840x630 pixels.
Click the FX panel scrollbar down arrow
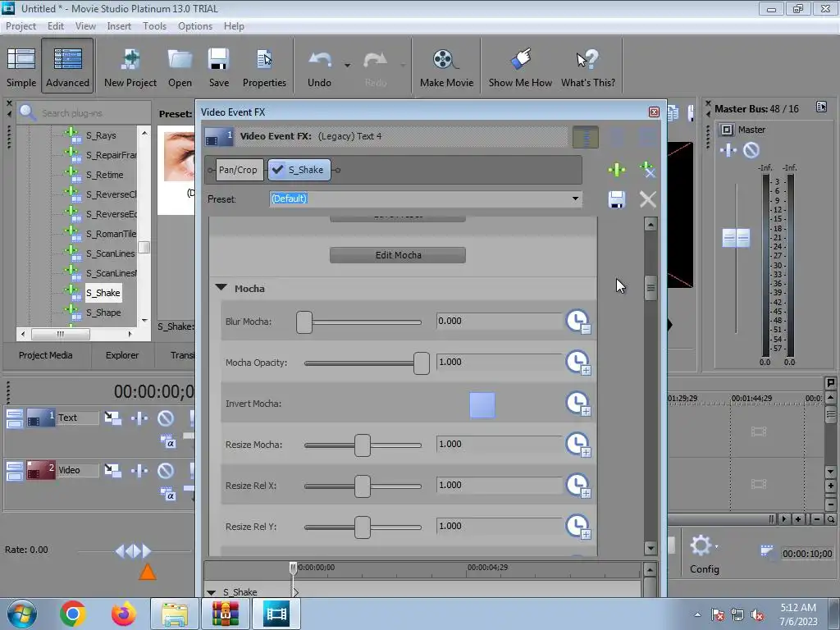click(651, 548)
